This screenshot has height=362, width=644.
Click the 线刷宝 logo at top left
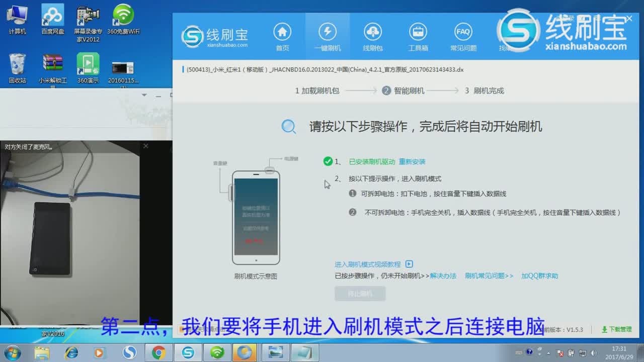(x=215, y=36)
